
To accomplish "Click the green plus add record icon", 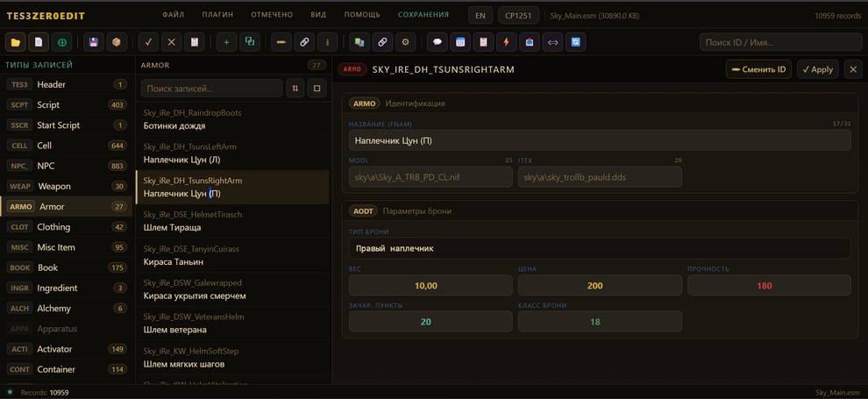I will [x=226, y=41].
